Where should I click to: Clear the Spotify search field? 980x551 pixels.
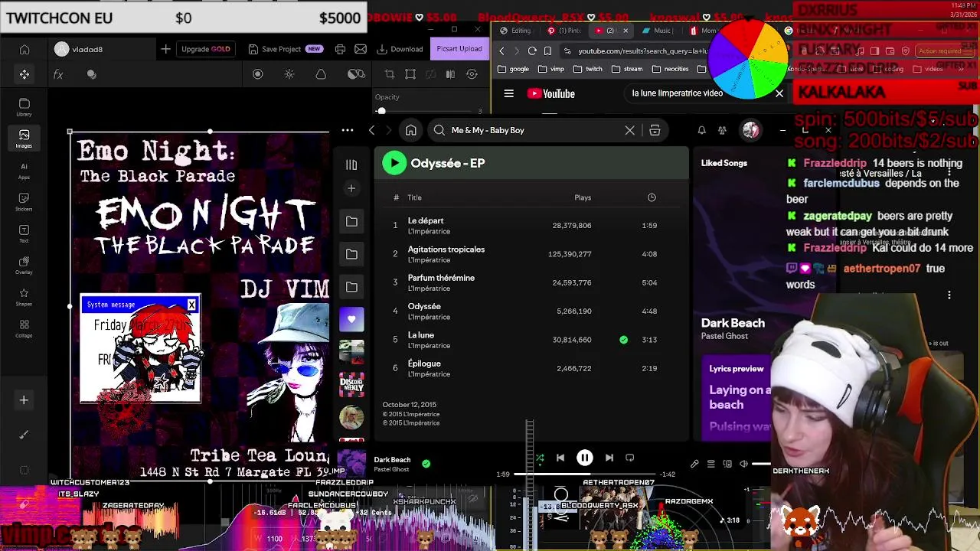pyautogui.click(x=629, y=130)
